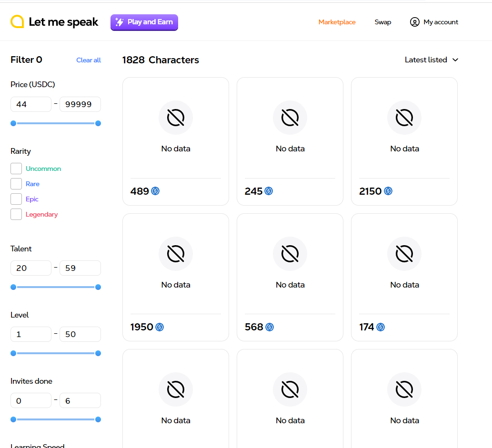This screenshot has width=492, height=448.
Task: Click the USDC coin icon next to 2150
Action: click(388, 191)
